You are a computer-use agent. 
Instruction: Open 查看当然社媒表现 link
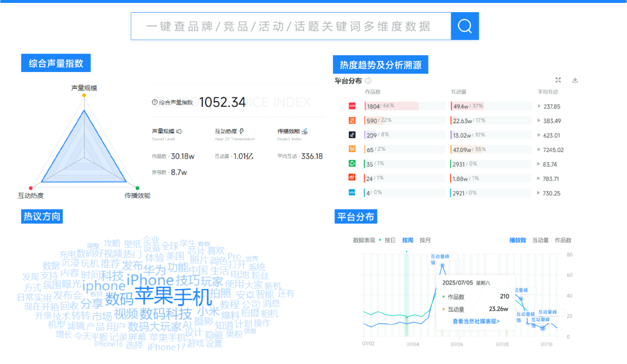(x=475, y=320)
